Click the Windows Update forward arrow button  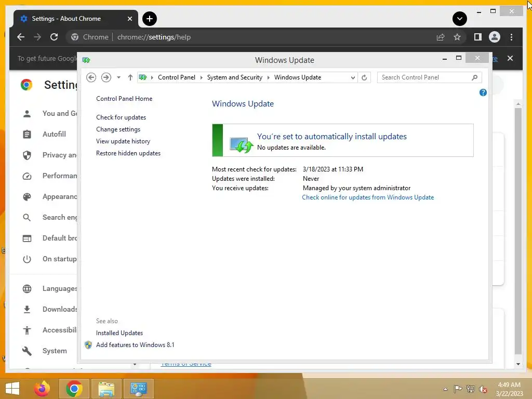pyautogui.click(x=106, y=77)
